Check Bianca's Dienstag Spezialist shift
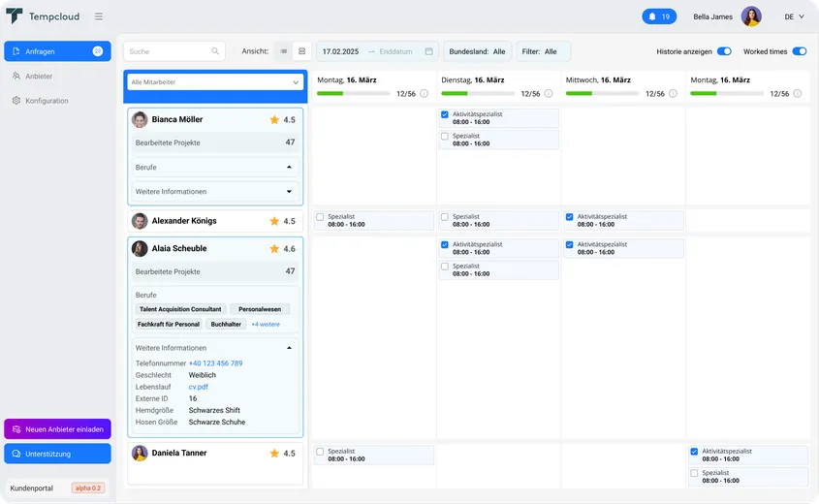819x504 pixels. [445, 137]
